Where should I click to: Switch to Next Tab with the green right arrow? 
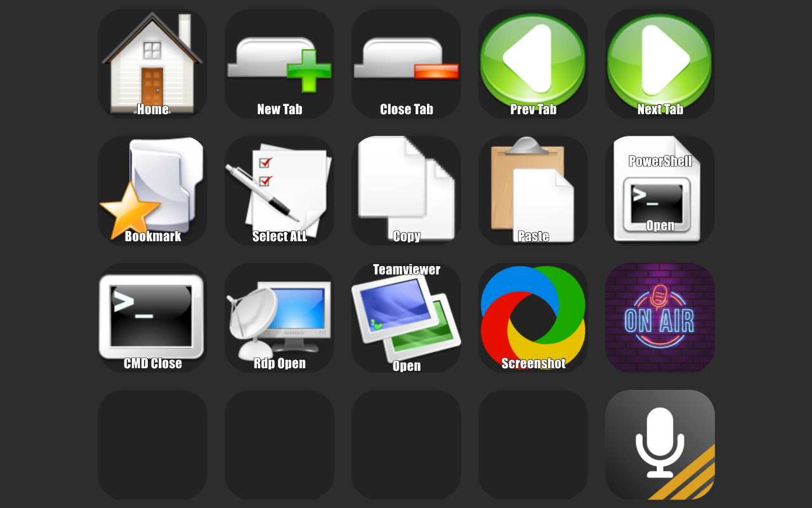660,63
